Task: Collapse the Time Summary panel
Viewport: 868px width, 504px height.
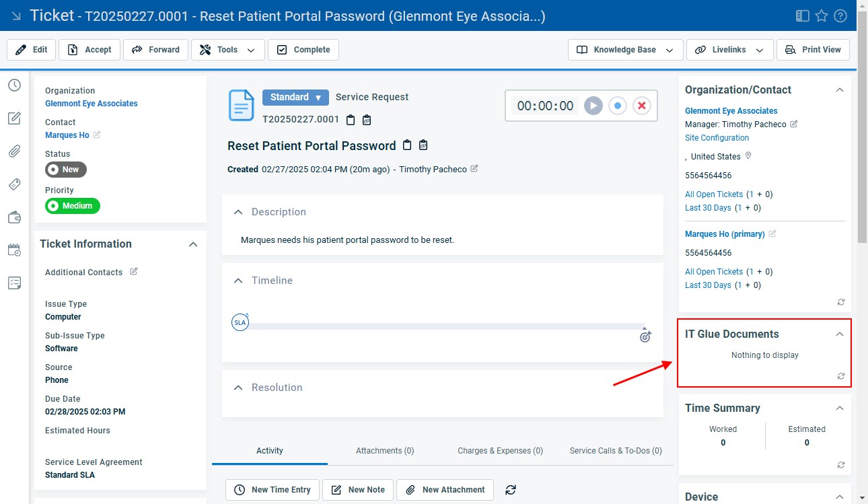Action: (840, 408)
